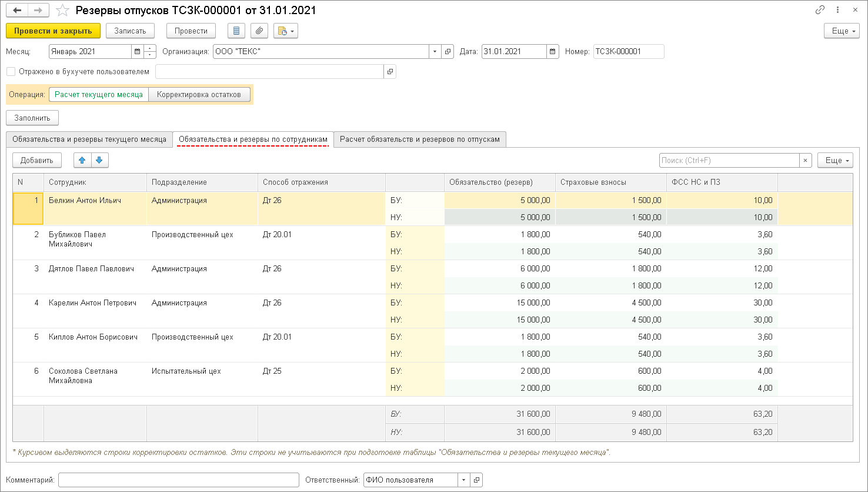This screenshot has width=868, height=492.
Task: Click Дятлов's БУ insurance value 1 800,00
Action: (x=611, y=269)
